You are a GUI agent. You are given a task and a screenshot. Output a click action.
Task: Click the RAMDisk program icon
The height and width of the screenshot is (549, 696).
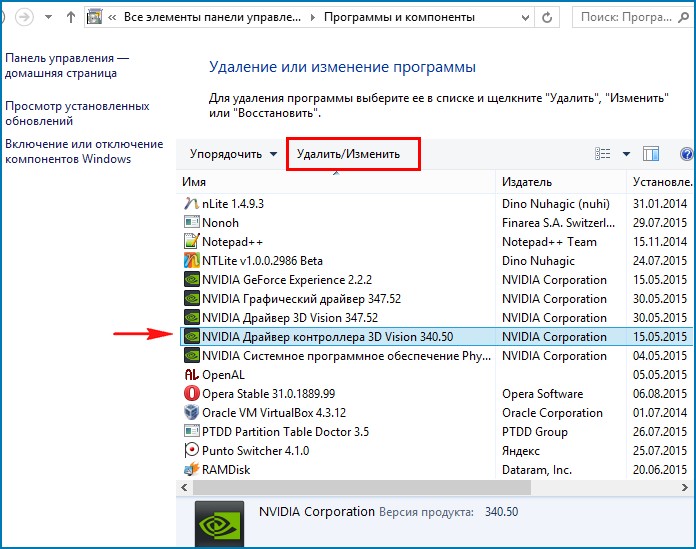pyautogui.click(x=191, y=470)
